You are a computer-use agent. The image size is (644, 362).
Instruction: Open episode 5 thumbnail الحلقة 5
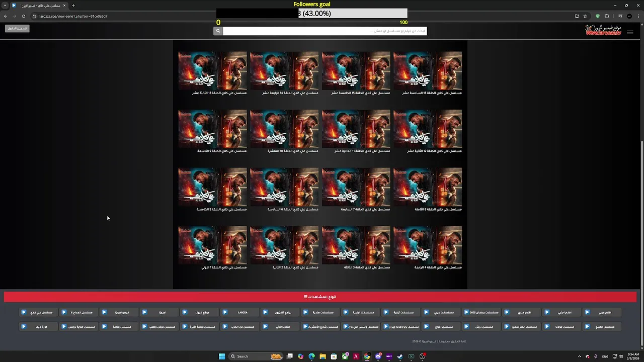coord(212,187)
